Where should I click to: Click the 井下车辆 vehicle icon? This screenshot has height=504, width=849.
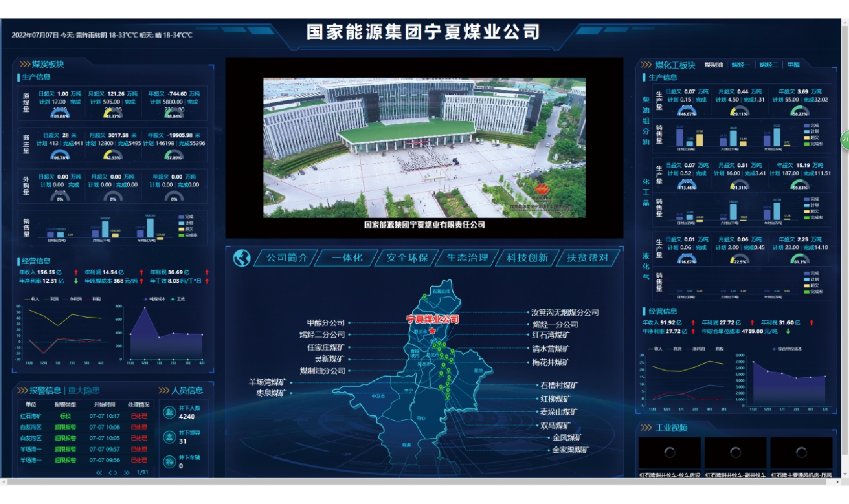pos(169,461)
